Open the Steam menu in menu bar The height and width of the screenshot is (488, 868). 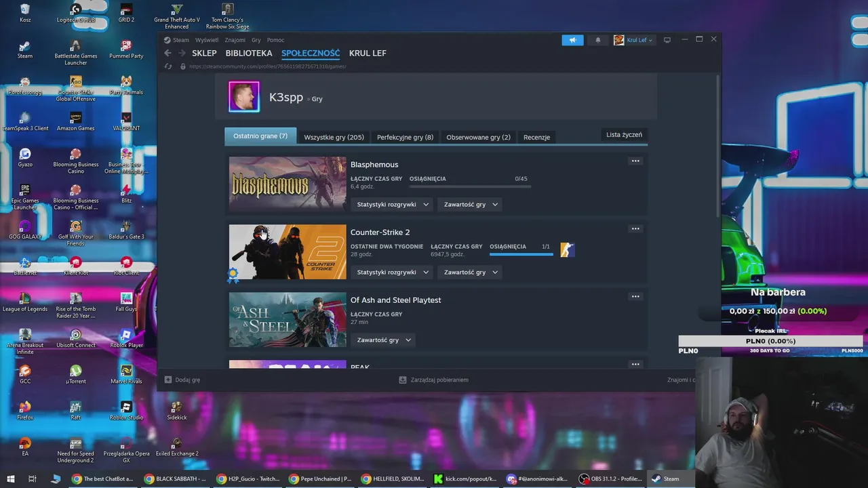(x=181, y=40)
